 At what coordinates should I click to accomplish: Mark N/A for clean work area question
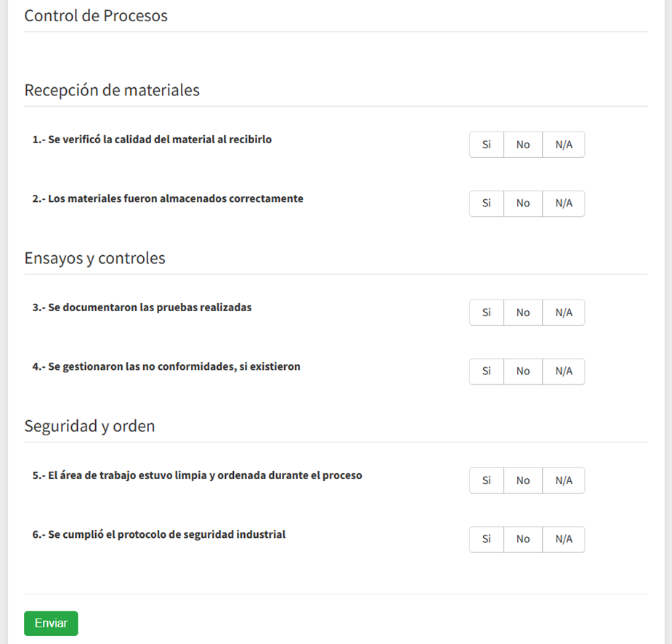click(564, 480)
